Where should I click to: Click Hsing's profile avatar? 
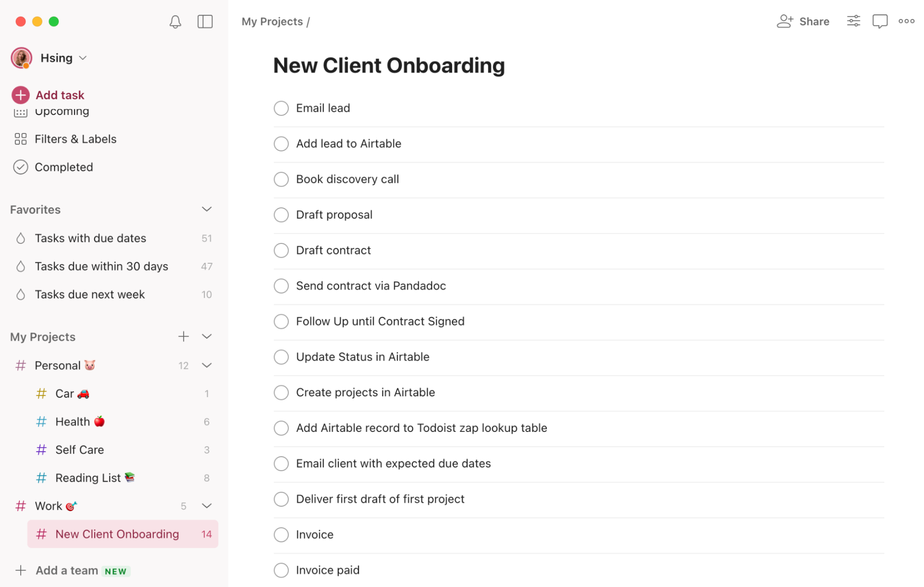click(x=21, y=58)
